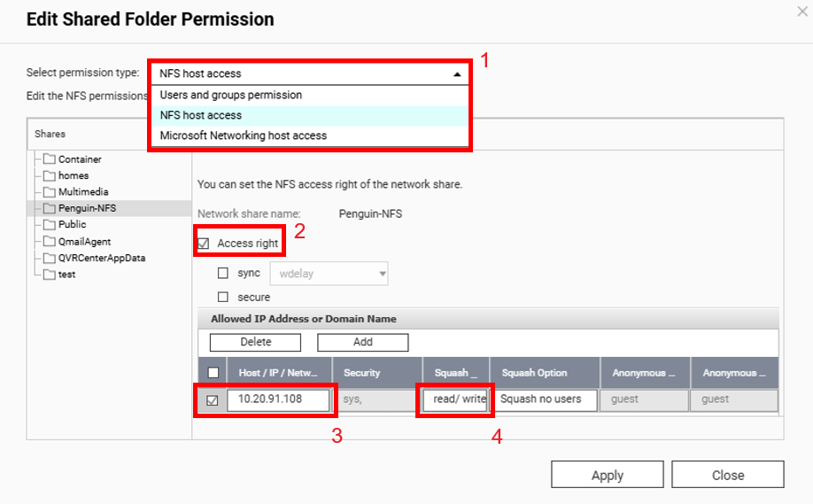Image resolution: width=813 pixels, height=504 pixels.
Task: Click the Add button
Action: tap(362, 342)
